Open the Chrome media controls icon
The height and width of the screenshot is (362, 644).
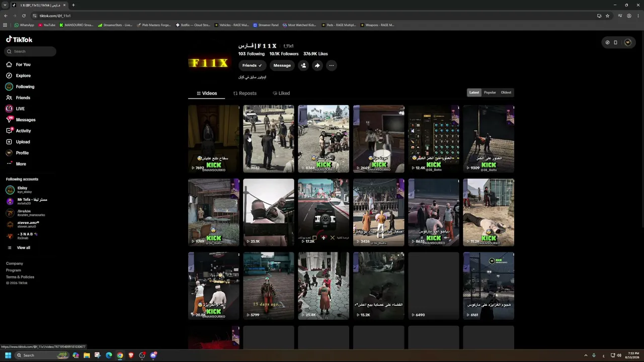(x=621, y=16)
